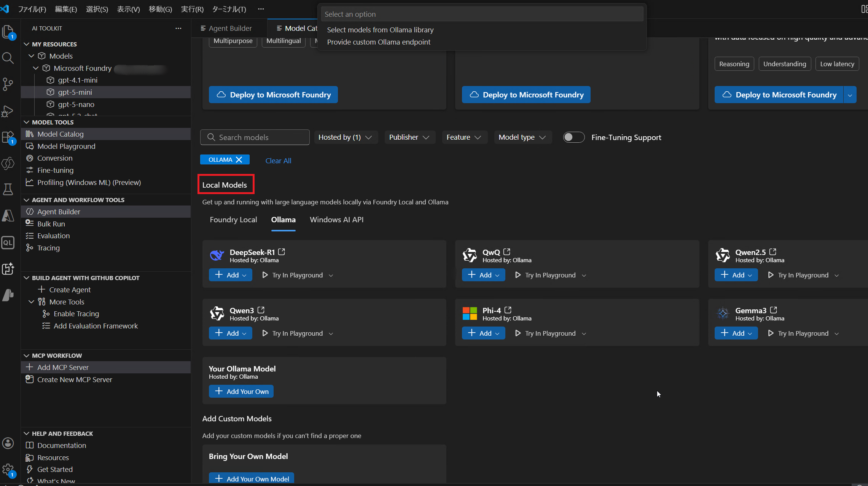
Task: Toggle Fine-Tuning Support switch
Action: pos(573,137)
